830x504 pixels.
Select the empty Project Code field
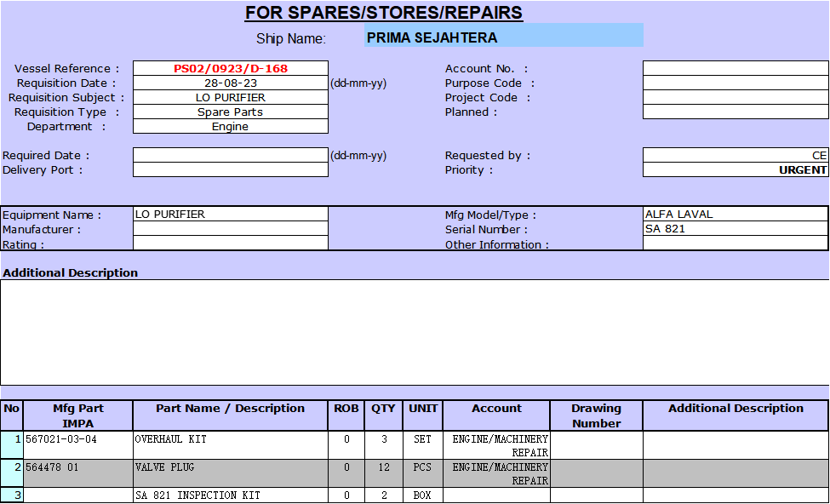click(735, 98)
